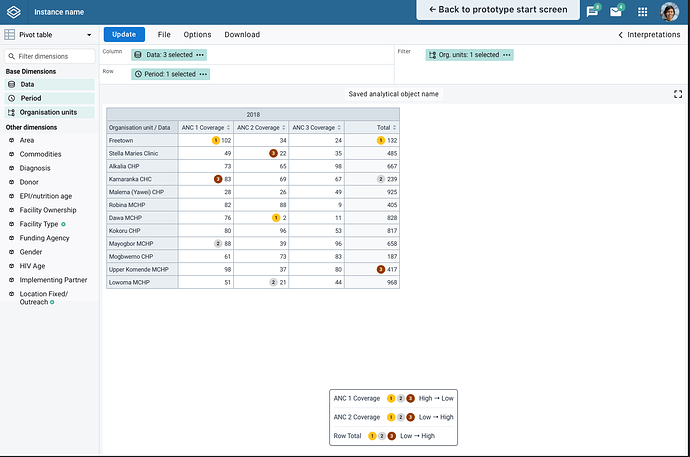Viewport: 690px width, 457px height.
Task: Click the orange rank 3 legend swatch for ANC 1
Action: [x=410, y=399]
